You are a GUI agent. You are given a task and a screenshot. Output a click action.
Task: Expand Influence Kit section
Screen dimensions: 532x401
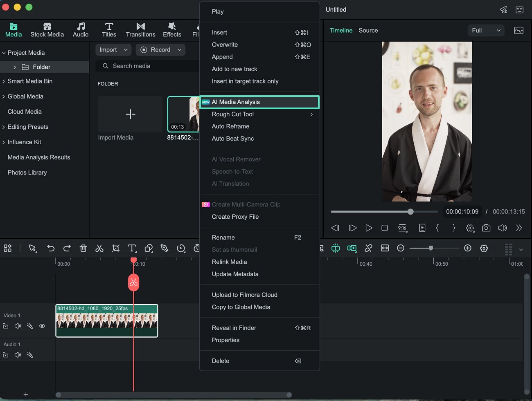(x=4, y=142)
